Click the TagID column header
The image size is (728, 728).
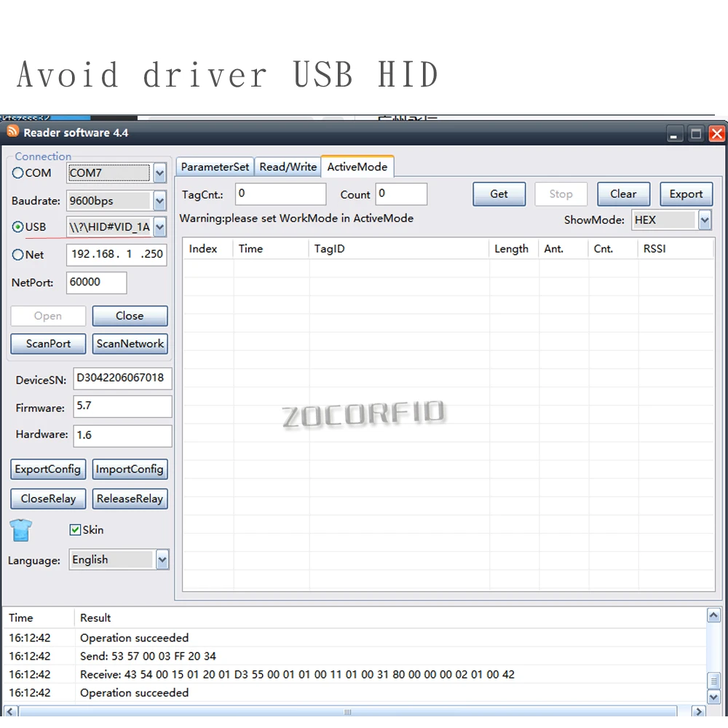coord(398,249)
